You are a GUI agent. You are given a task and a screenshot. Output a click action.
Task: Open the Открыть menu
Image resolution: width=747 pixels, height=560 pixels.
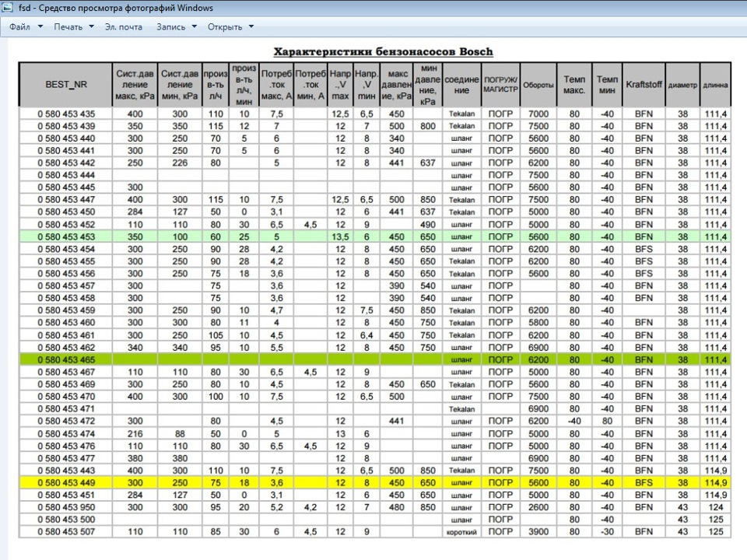pyautogui.click(x=225, y=26)
